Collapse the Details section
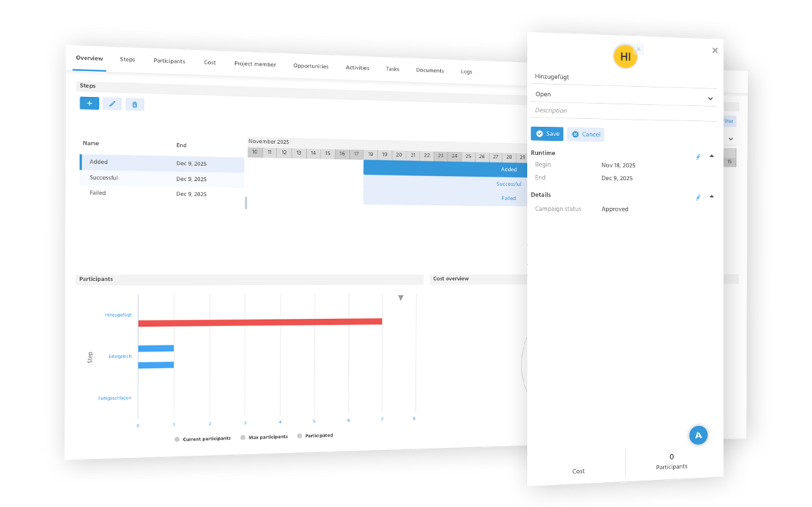 point(711,194)
